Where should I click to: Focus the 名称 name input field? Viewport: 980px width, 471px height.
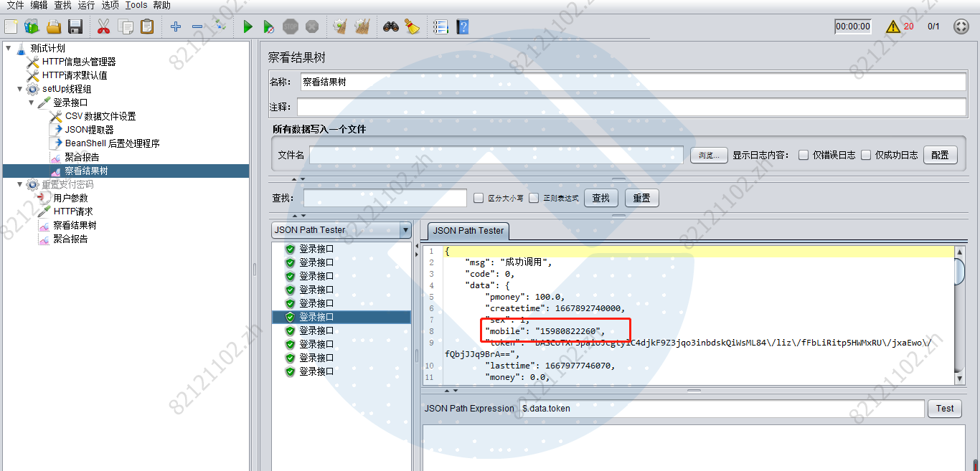click(633, 82)
